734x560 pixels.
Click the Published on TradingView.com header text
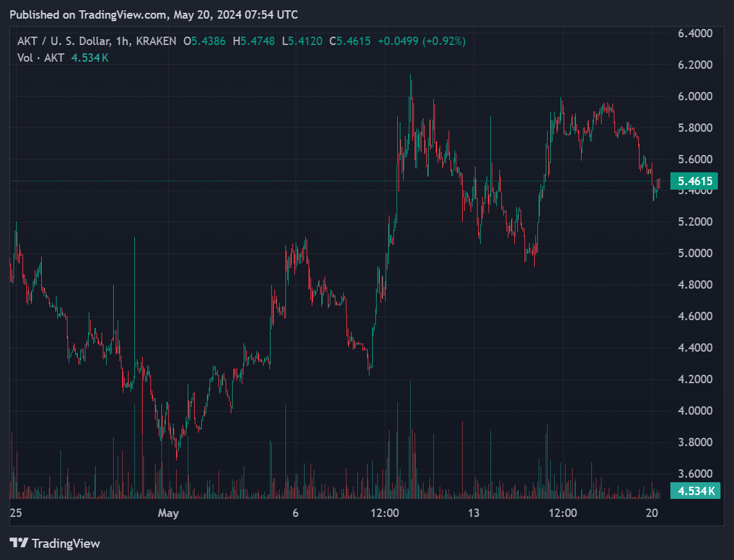[154, 14]
